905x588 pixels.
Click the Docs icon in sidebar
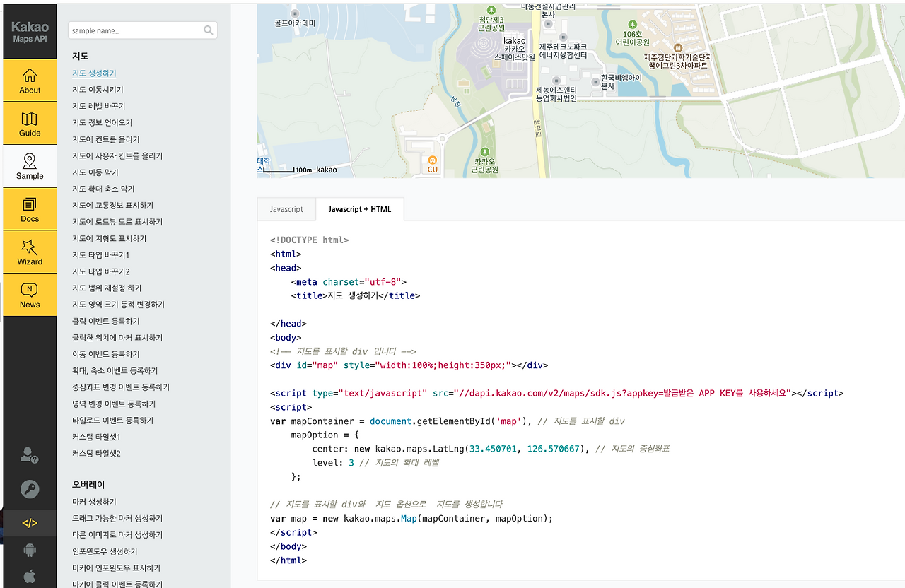[29, 208]
